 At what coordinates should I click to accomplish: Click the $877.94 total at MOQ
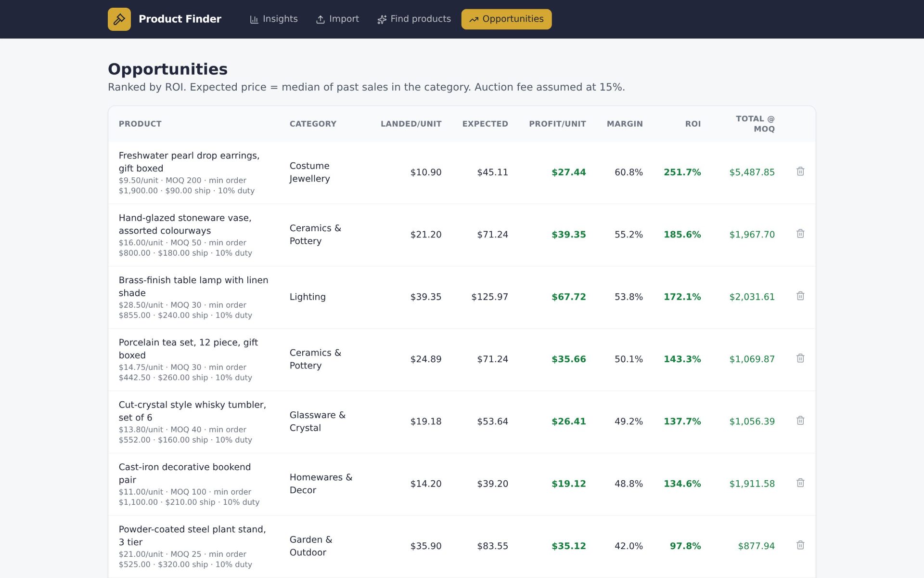click(757, 546)
